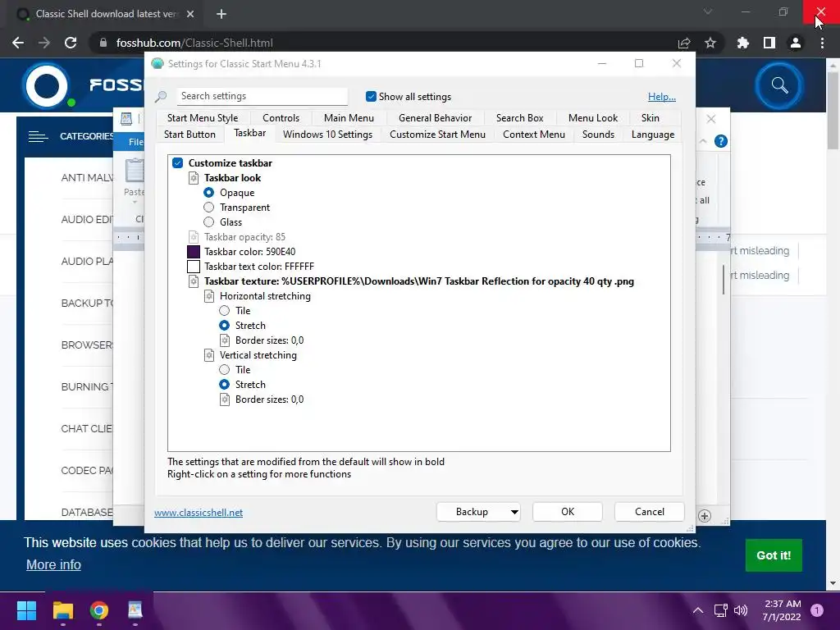Click the Chrome address bar URL
840x630 pixels.
[x=194, y=43]
